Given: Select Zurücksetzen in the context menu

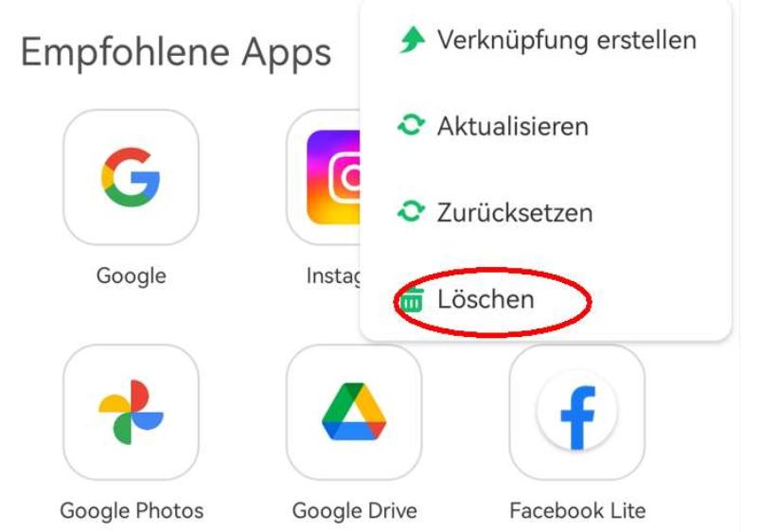Looking at the screenshot, I should (x=546, y=213).
